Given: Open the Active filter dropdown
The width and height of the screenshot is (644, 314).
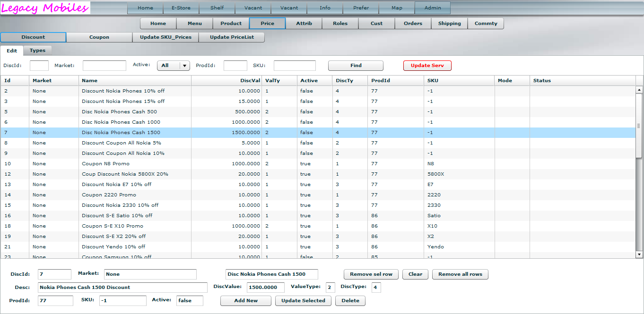Looking at the screenshot, I should 184,66.
